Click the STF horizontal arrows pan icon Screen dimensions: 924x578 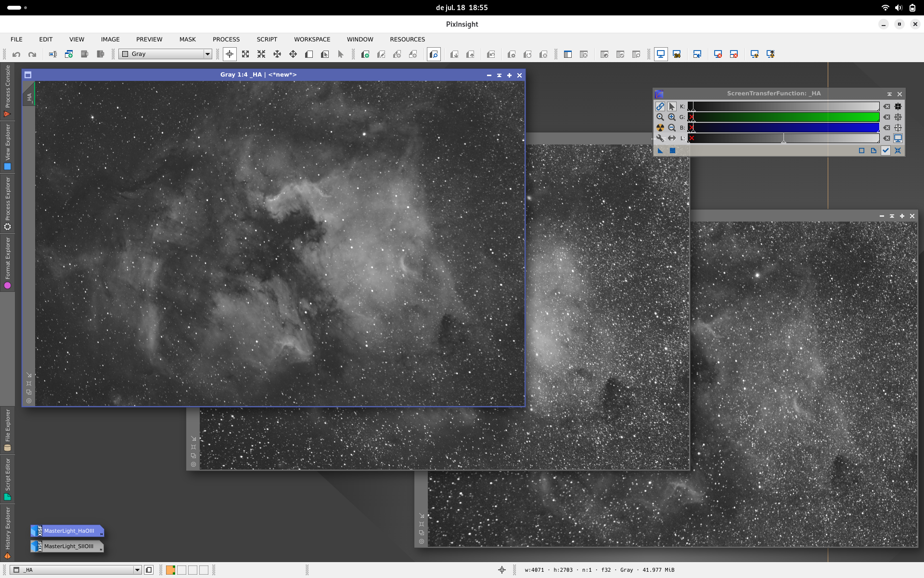(672, 138)
